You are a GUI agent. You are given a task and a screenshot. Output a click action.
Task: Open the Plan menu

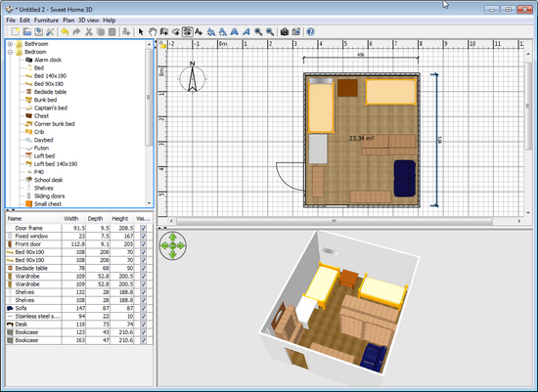[68, 21]
